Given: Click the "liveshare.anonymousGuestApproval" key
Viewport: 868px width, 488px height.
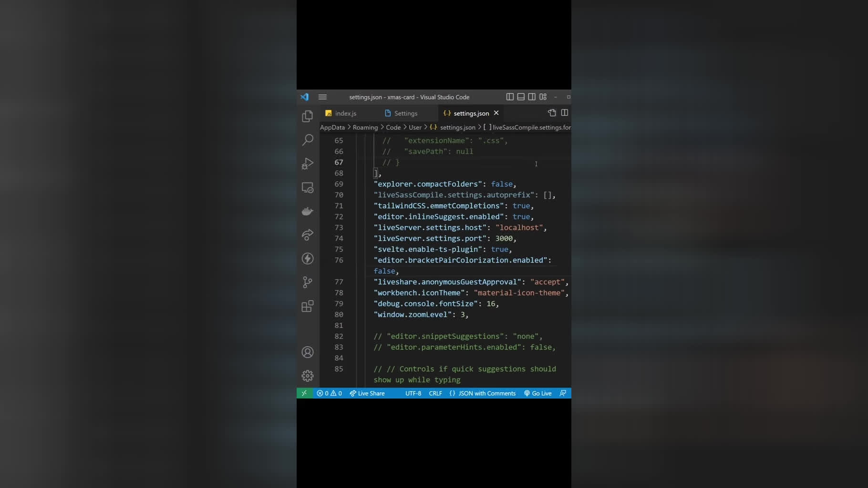Looking at the screenshot, I should (x=447, y=282).
